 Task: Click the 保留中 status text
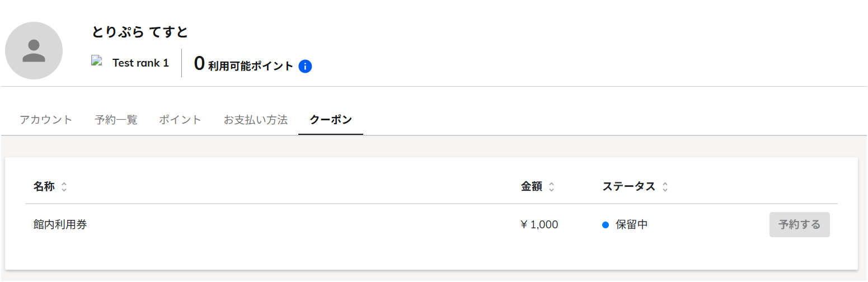click(x=632, y=225)
